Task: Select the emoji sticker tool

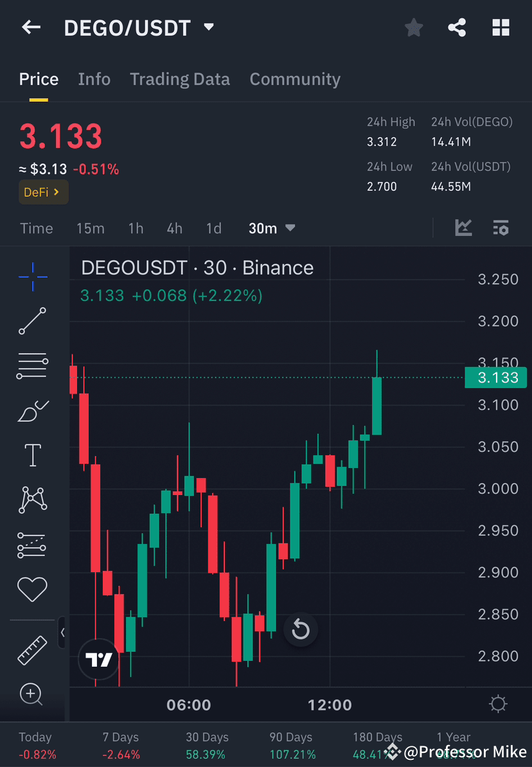Action: point(32,589)
